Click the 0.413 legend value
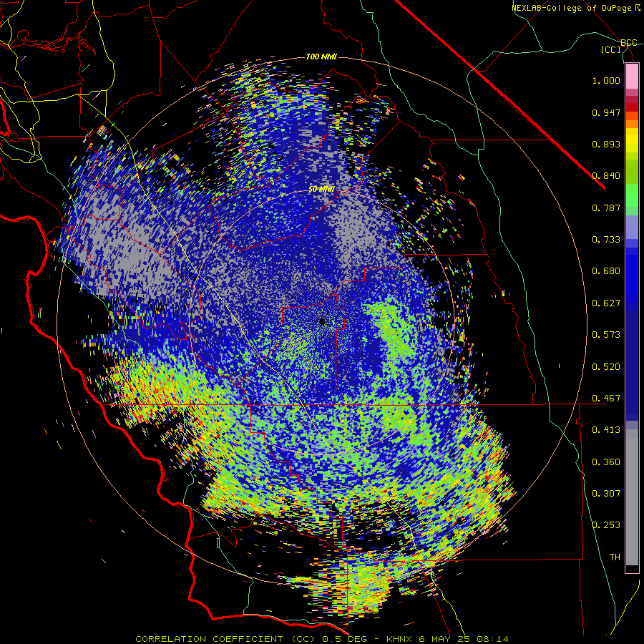644x644 pixels. click(x=606, y=430)
